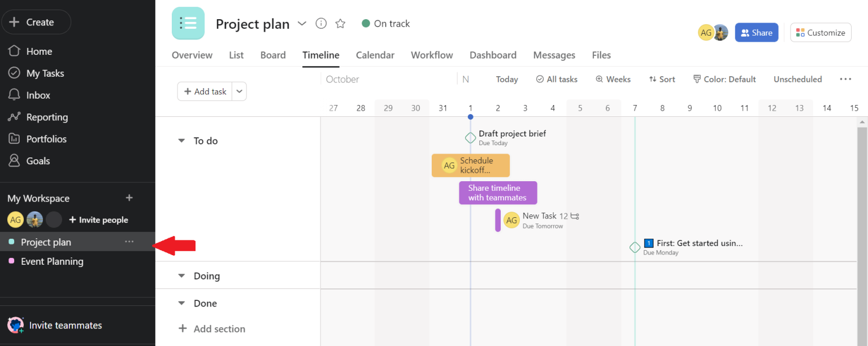Open the Dashboard tab

tap(493, 55)
